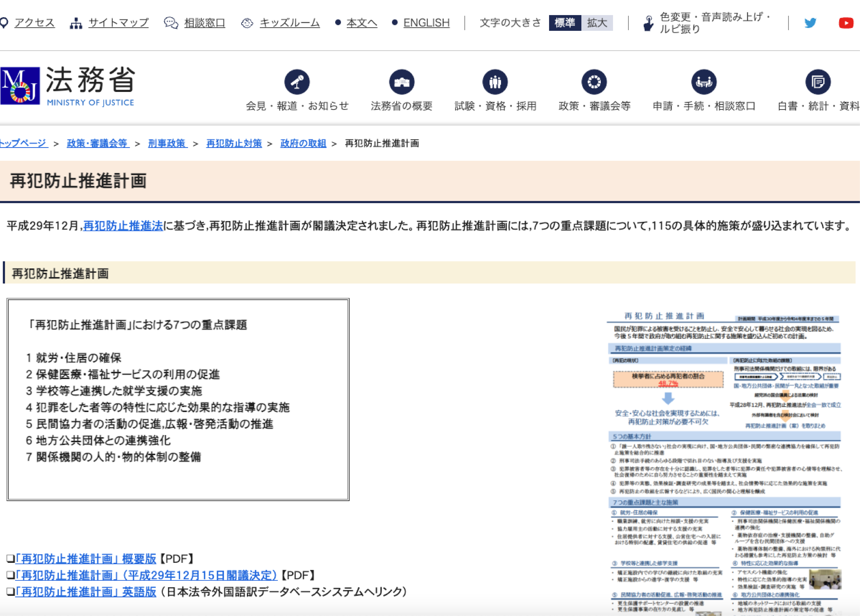This screenshot has width=860, height=616.
Task: Click the circular icon for 政策・審議会等
Action: click(x=594, y=82)
